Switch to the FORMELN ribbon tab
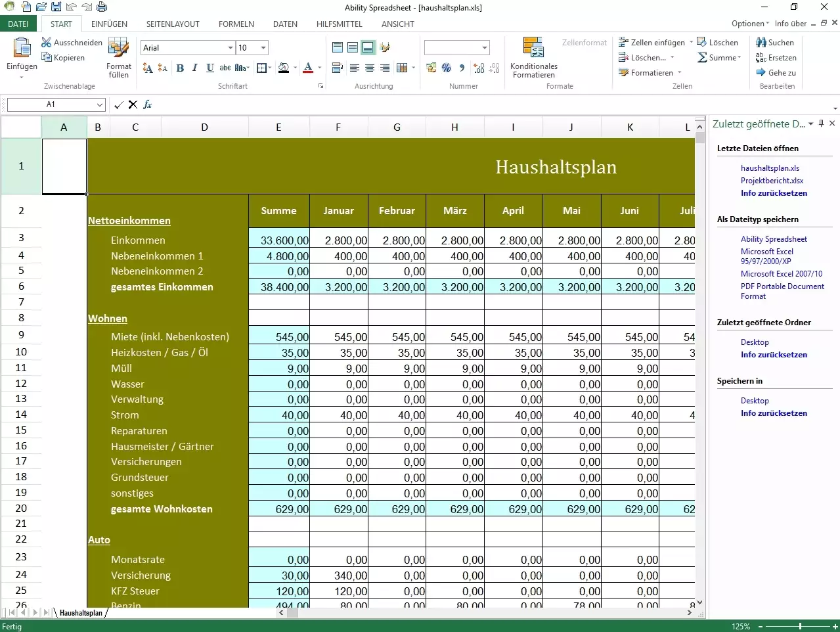Image resolution: width=840 pixels, height=632 pixels. (x=236, y=24)
